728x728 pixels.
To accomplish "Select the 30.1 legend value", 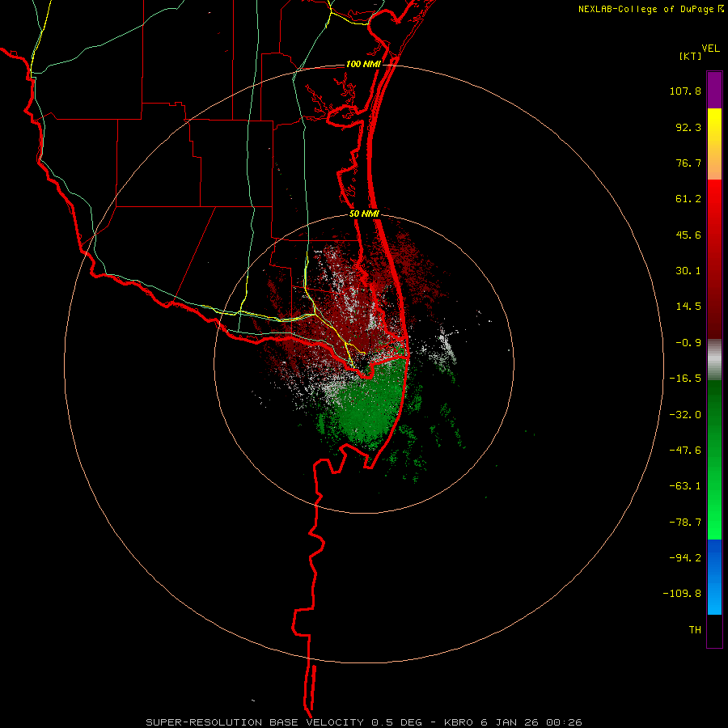I will pyautogui.click(x=688, y=271).
